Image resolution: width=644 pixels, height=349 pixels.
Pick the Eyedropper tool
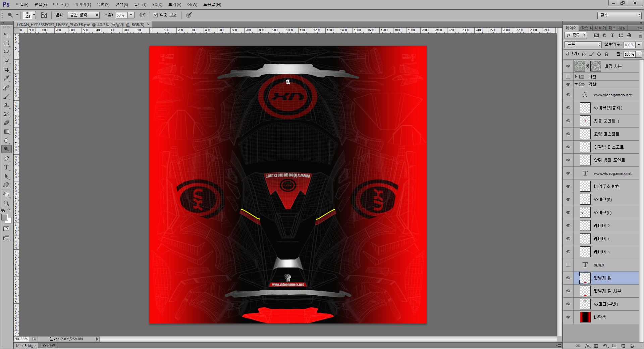coord(6,78)
